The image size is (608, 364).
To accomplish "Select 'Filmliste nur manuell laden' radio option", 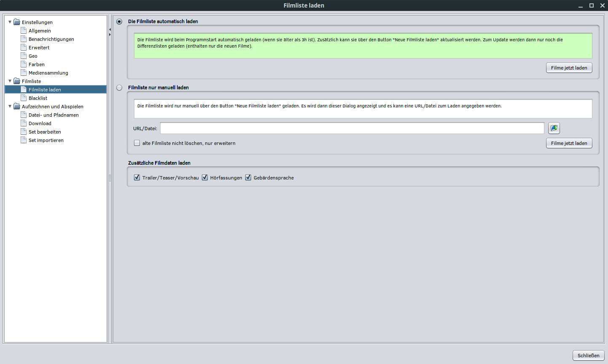I will (119, 88).
